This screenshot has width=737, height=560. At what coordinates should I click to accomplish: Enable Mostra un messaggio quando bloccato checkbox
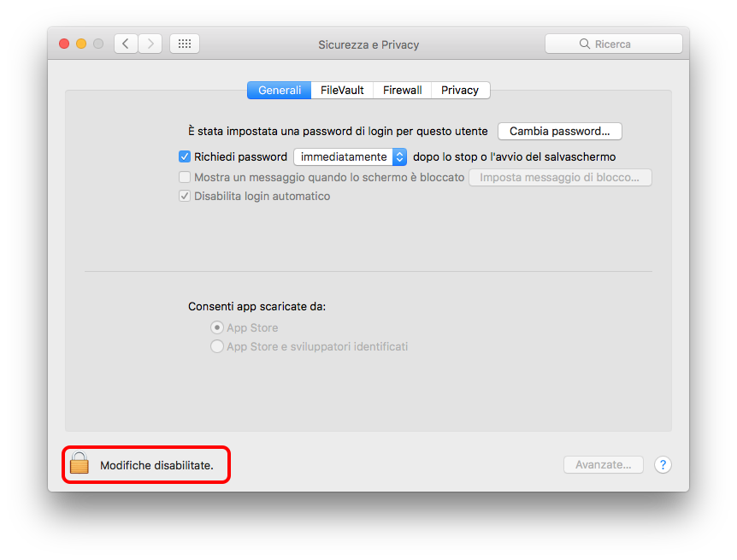pyautogui.click(x=184, y=178)
